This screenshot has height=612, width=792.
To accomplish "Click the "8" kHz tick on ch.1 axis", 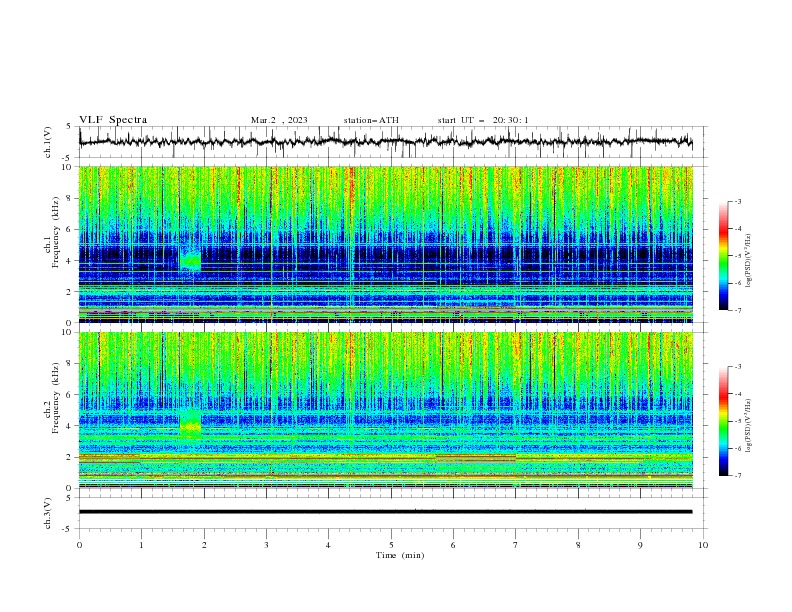I will 70,198.
